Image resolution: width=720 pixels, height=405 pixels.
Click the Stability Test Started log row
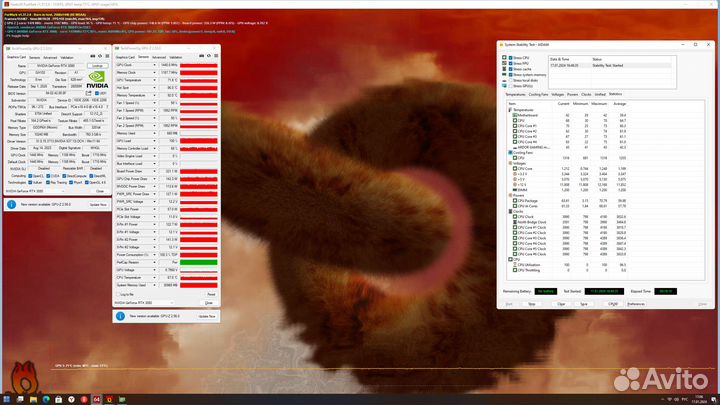click(610, 66)
